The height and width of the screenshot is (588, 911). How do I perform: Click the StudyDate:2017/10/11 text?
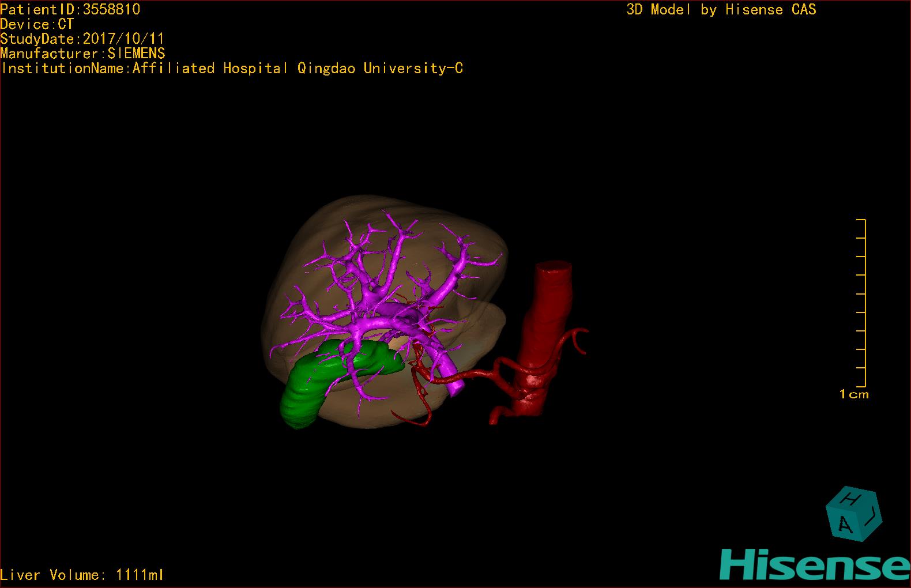click(x=82, y=39)
